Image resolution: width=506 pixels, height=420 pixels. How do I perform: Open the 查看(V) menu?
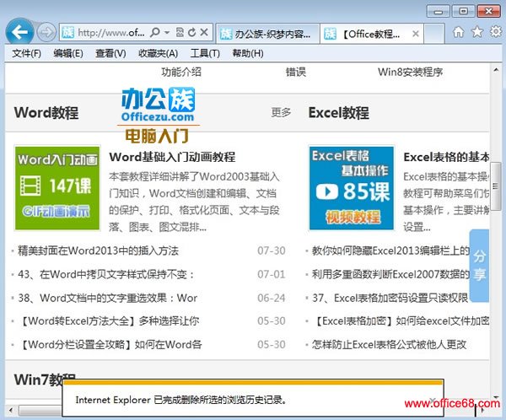click(110, 53)
